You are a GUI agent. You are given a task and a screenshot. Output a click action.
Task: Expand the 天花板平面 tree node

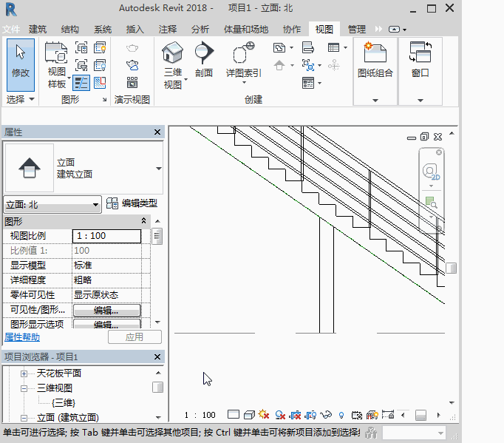pos(24,373)
